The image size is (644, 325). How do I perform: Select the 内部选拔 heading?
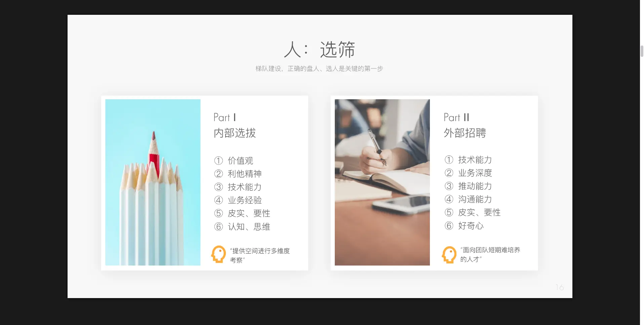coord(235,133)
